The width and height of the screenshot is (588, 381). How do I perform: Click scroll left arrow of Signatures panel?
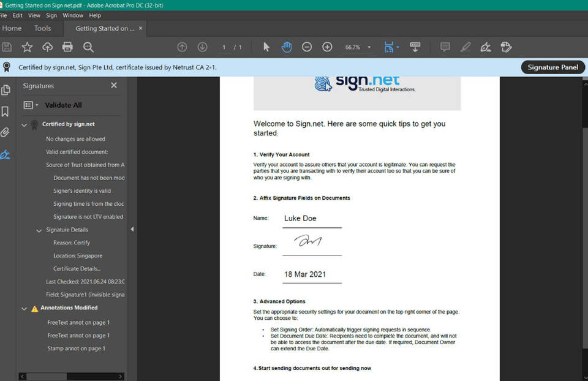coord(23,376)
